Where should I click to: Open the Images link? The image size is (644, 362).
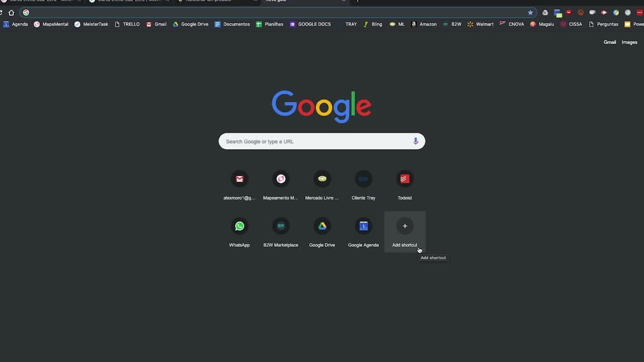point(629,42)
